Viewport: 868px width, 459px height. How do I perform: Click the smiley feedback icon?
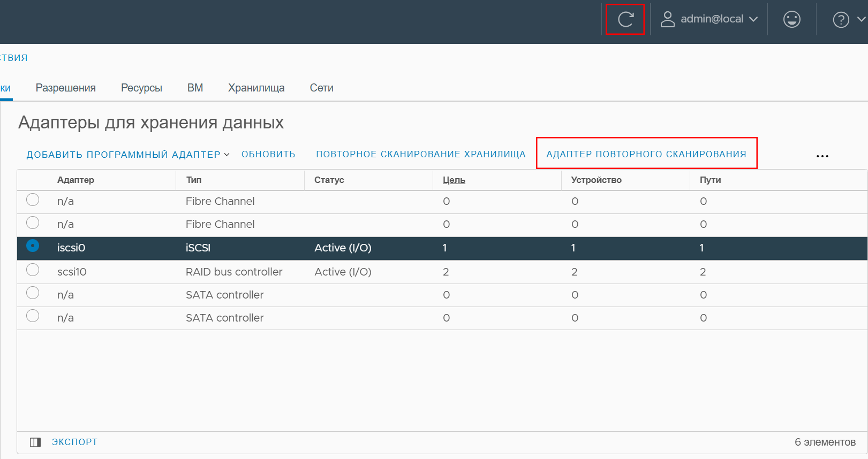(x=791, y=20)
